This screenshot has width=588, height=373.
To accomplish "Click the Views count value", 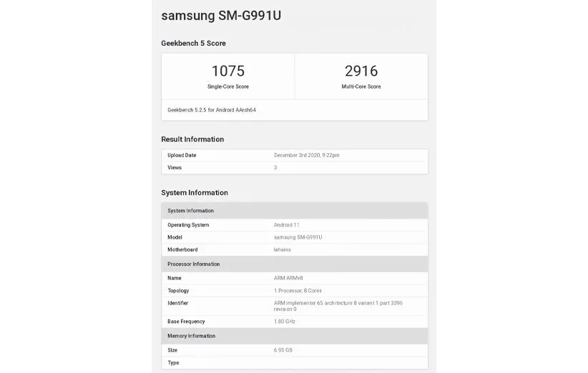I will [x=275, y=168].
